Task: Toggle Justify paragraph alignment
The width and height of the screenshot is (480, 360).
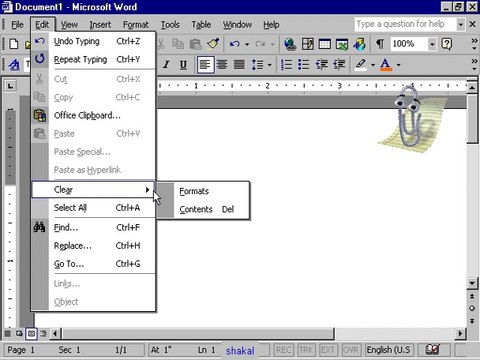Action: [x=239, y=65]
